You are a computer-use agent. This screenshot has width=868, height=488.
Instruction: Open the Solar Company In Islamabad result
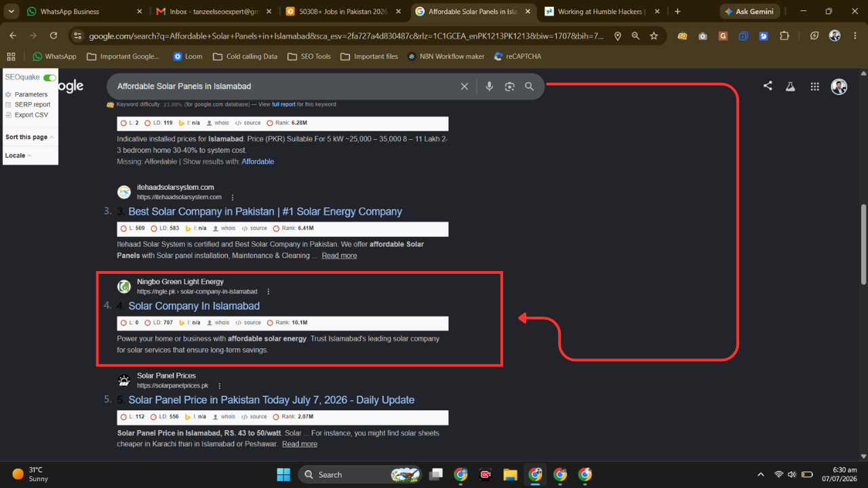pyautogui.click(x=194, y=306)
